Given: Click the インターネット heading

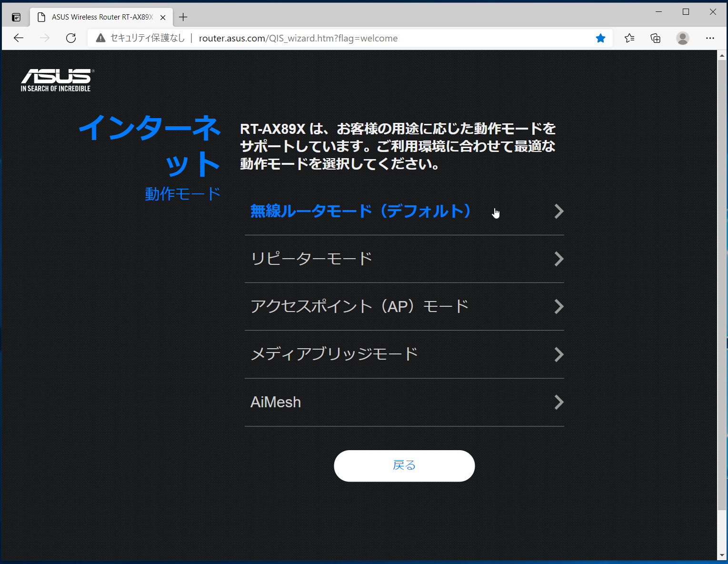Looking at the screenshot, I should pos(150,145).
